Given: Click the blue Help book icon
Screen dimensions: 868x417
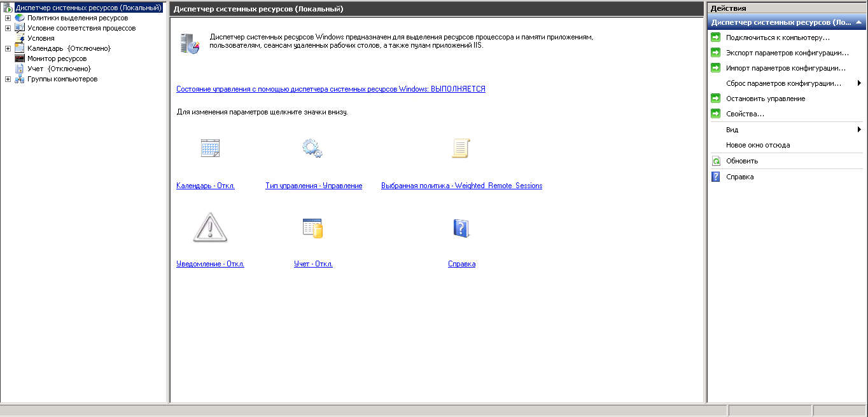Looking at the screenshot, I should tap(461, 228).
